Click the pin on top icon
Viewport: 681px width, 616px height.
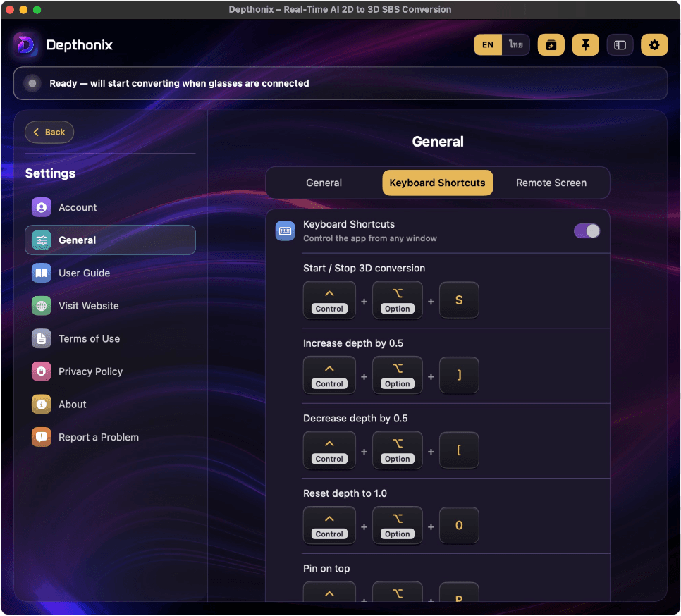585,44
